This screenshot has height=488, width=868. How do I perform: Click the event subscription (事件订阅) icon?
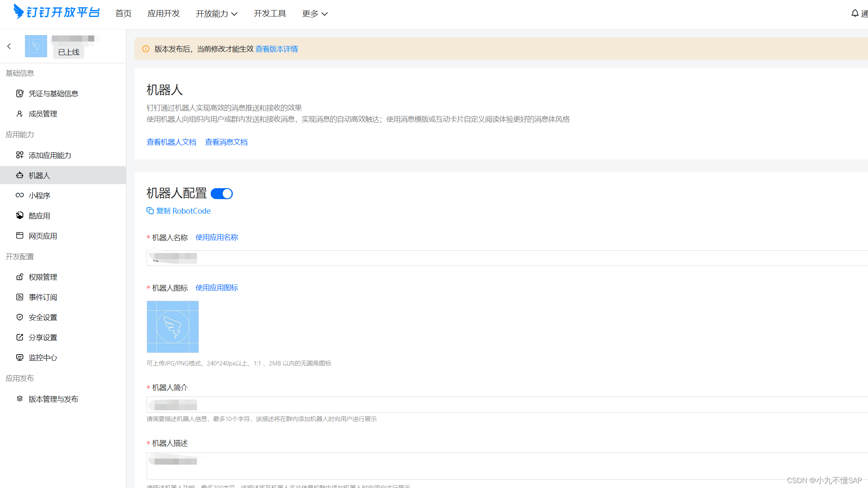point(20,297)
